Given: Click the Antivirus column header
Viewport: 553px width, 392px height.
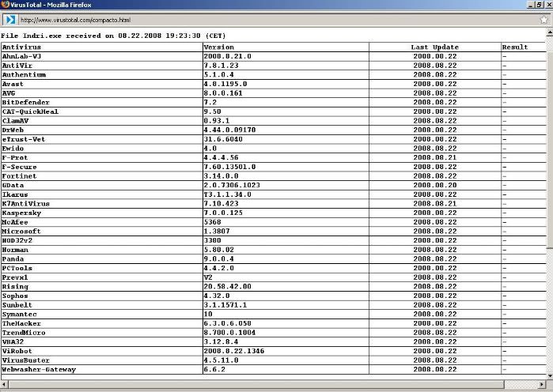Looking at the screenshot, I should point(21,47).
